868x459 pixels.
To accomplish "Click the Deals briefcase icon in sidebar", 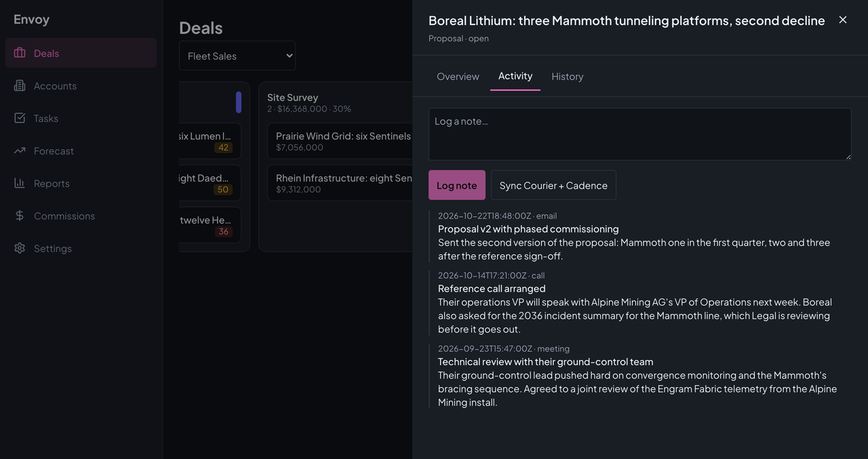I will [x=20, y=53].
